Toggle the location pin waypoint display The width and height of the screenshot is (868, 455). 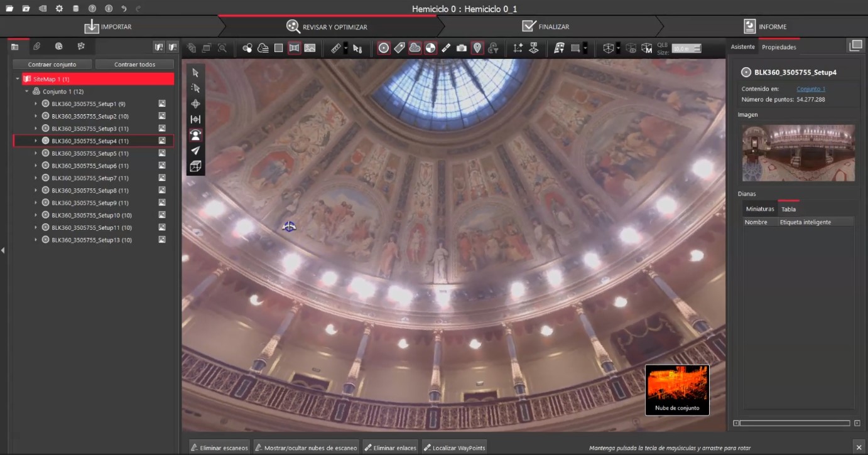coord(477,48)
